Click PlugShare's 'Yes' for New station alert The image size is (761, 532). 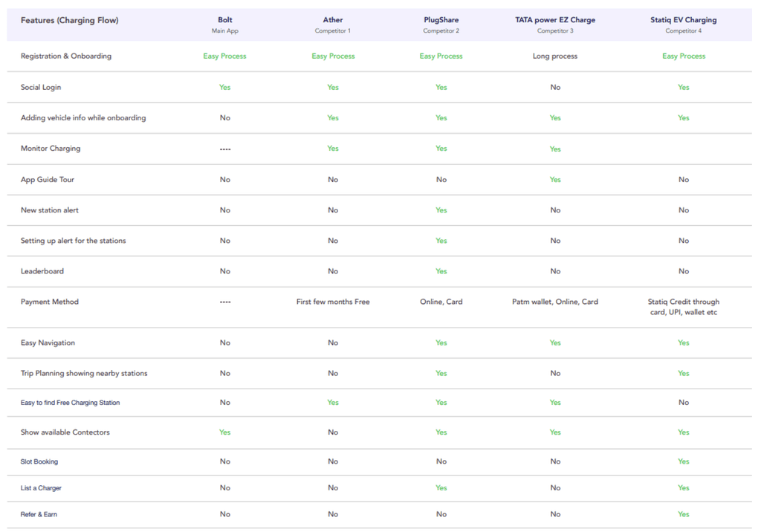tap(441, 210)
